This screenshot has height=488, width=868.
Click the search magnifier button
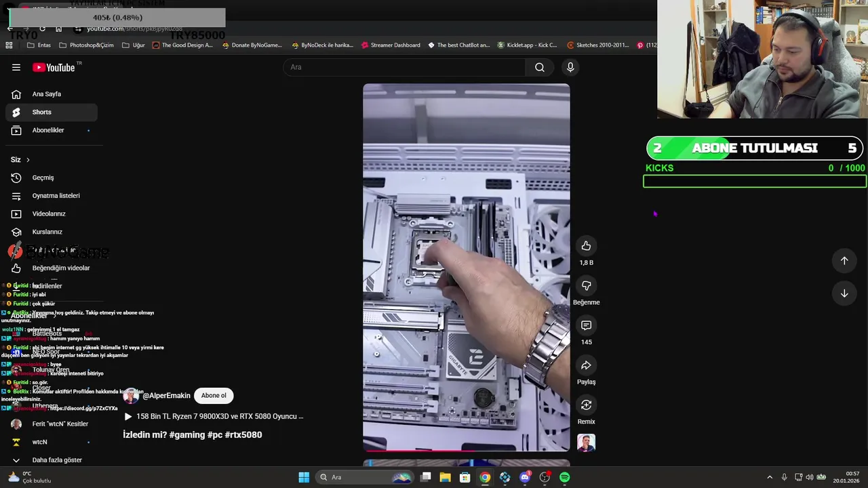(x=540, y=67)
